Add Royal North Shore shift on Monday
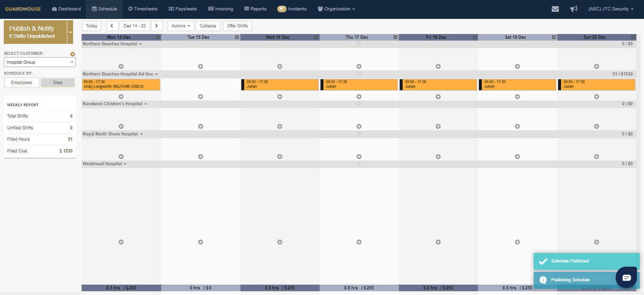Image resolution: width=644 pixels, height=295 pixels. tap(121, 157)
